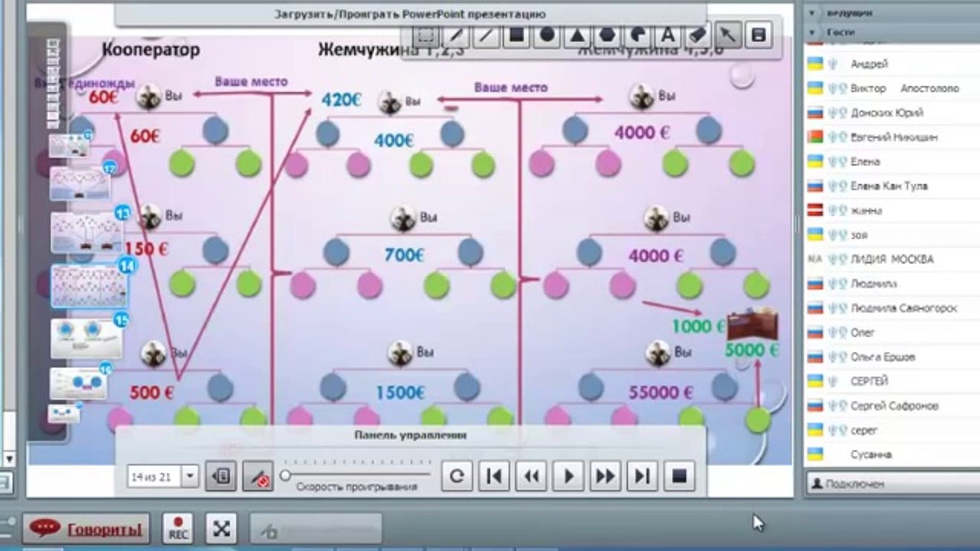Select the triangle shape tool
Image resolution: width=980 pixels, height=551 pixels.
(577, 35)
